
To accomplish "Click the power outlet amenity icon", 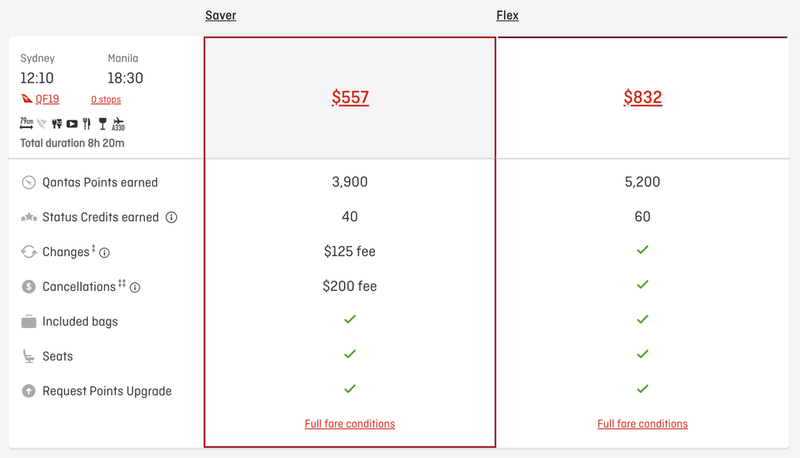I will click(57, 123).
